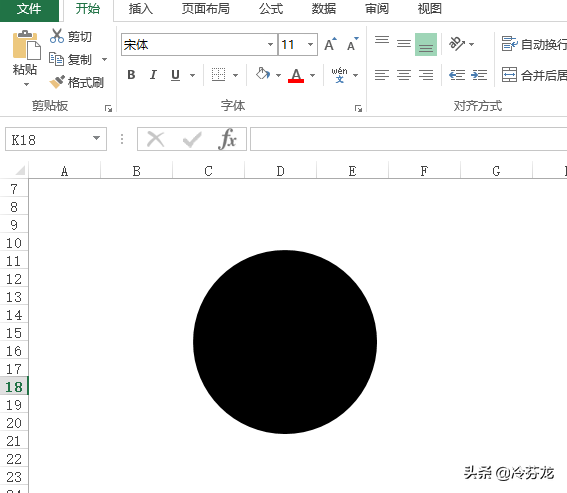
Task: Select column G header
Action: 496,171
